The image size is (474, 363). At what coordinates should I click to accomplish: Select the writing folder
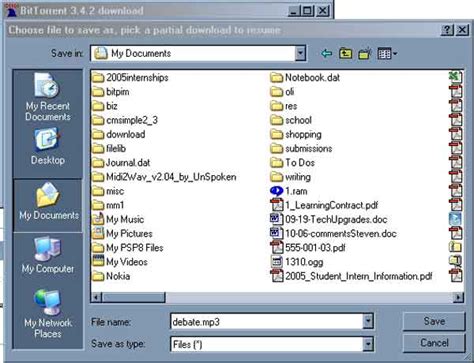click(290, 177)
